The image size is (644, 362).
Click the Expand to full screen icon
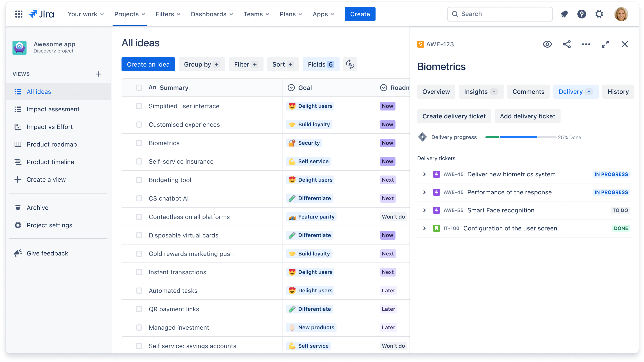click(605, 44)
